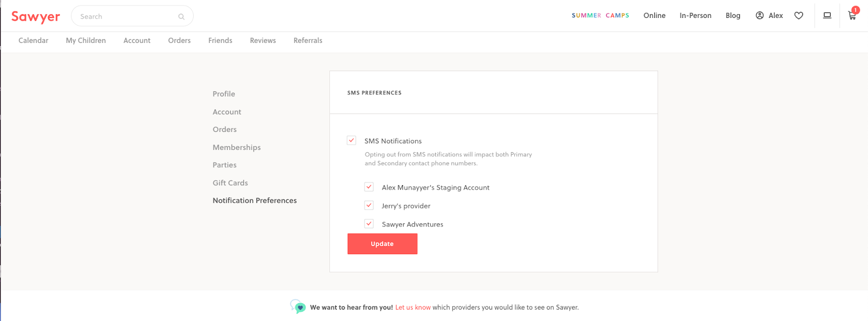868x321 pixels.
Task: Uncheck Alex Munayyer's Staging Account
Action: tap(369, 187)
